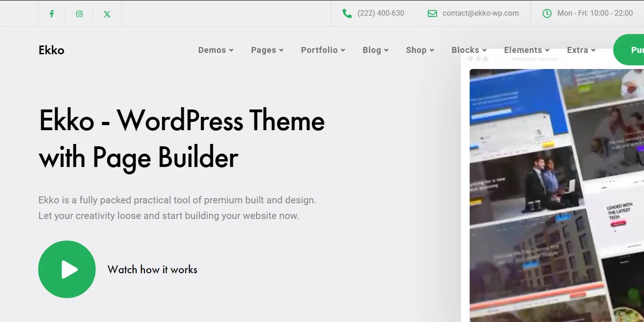Image resolution: width=644 pixels, height=322 pixels.
Task: Open the Shop menu
Action: 420,50
